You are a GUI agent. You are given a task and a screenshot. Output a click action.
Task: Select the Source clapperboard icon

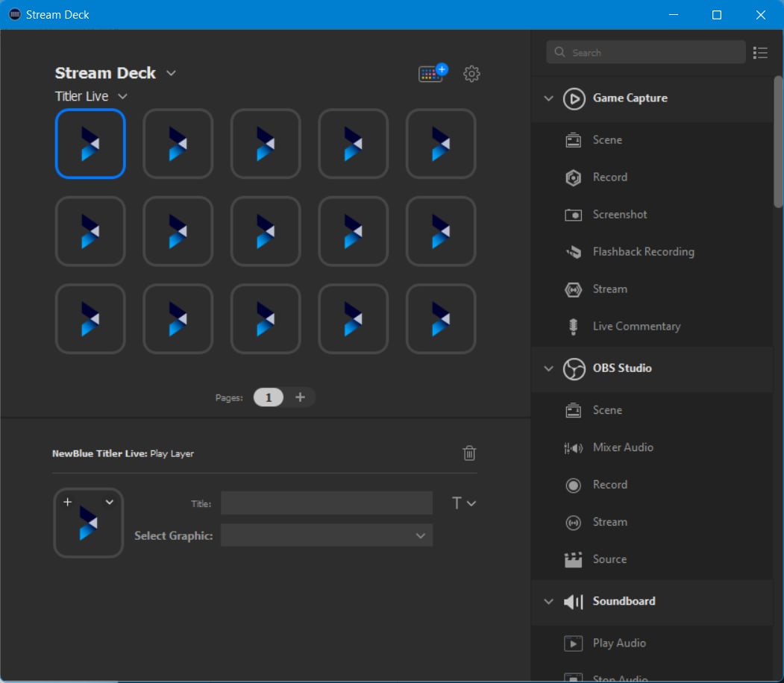[573, 559]
